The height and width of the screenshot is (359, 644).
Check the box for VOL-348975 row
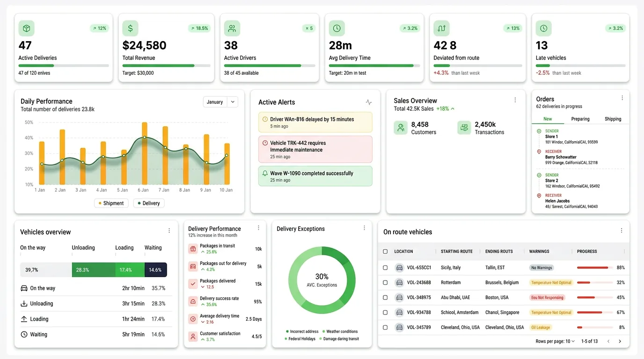[x=385, y=298]
